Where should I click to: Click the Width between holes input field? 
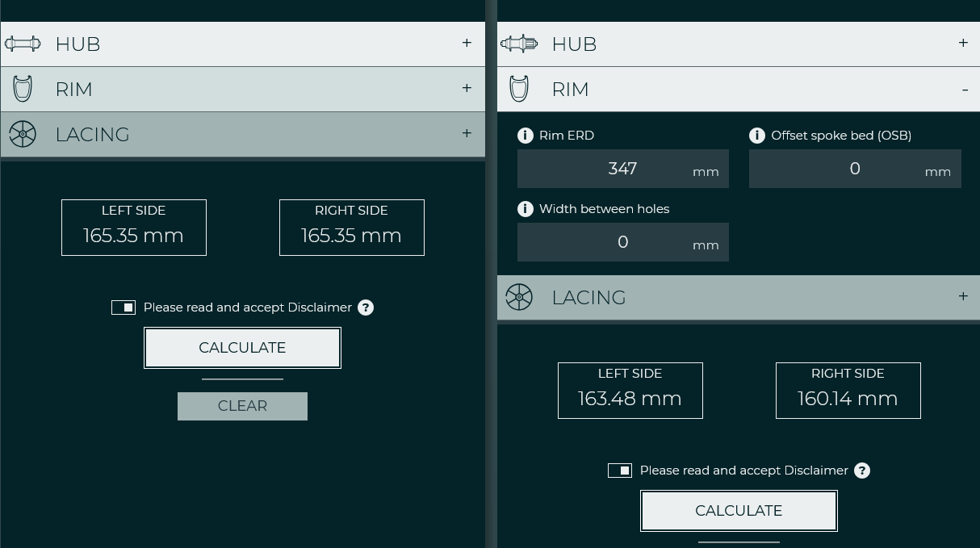tap(623, 242)
